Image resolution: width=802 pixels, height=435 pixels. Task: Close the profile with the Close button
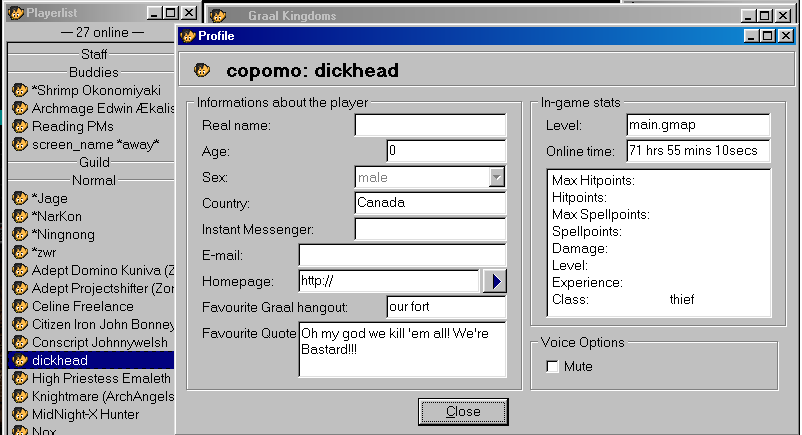click(x=463, y=412)
